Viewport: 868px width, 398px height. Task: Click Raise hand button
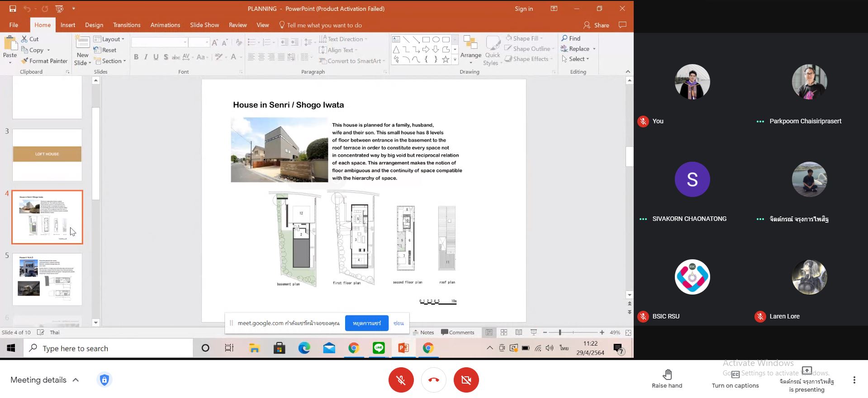click(667, 379)
